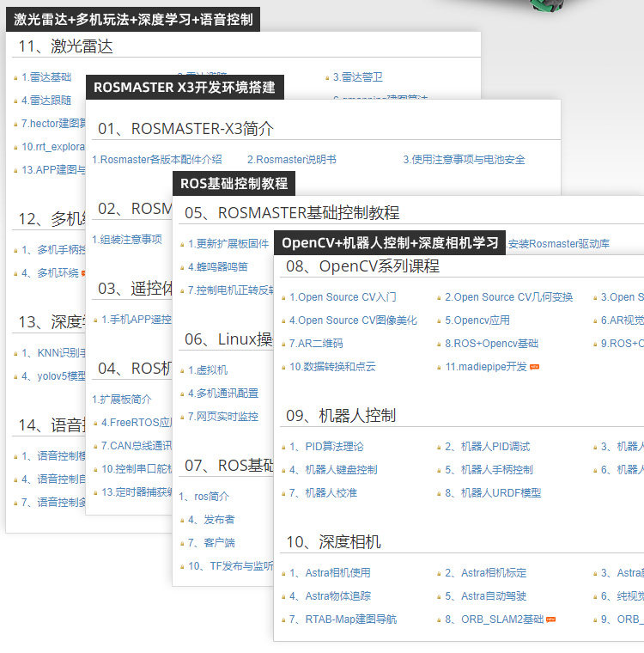
Task: Open the 11.madiepipe开发 lesson
Action: 486,367
